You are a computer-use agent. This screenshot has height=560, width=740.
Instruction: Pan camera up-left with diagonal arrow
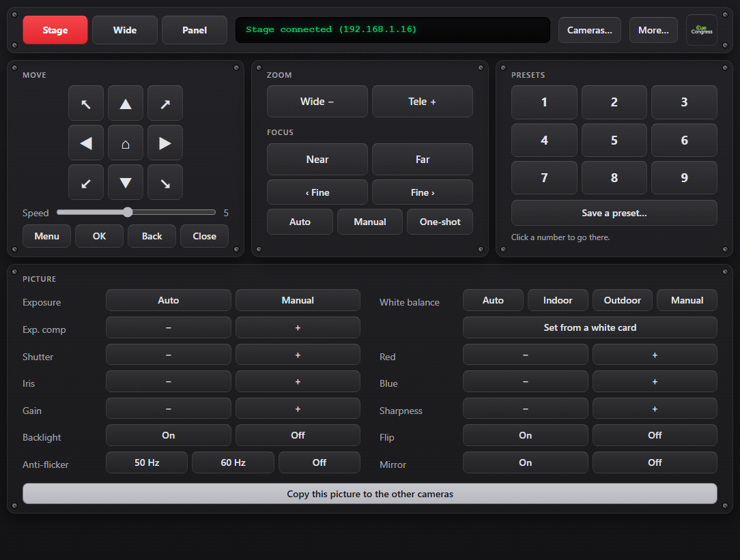coord(86,103)
